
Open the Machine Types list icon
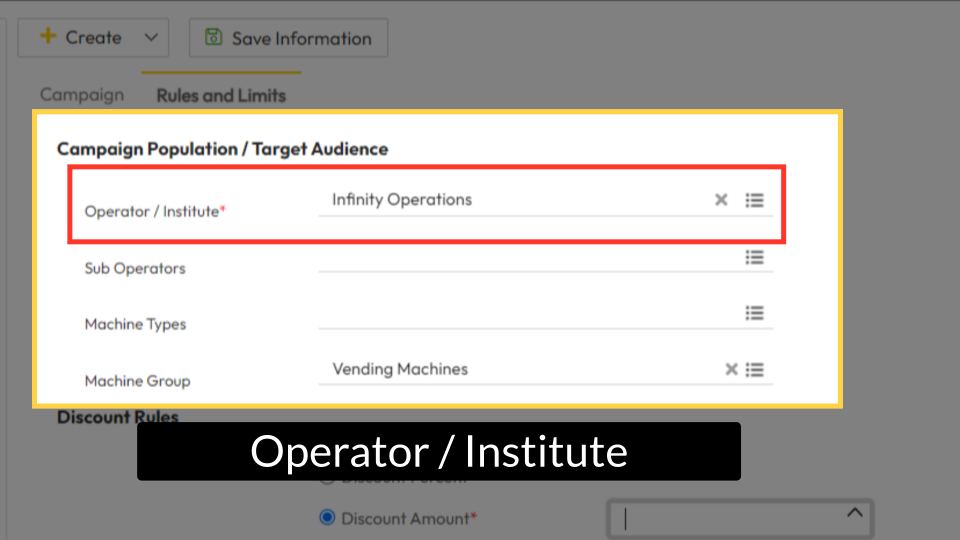[x=755, y=313]
